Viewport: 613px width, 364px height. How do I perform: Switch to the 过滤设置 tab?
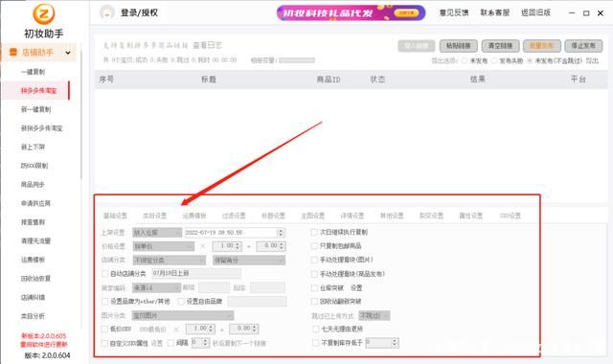point(234,216)
